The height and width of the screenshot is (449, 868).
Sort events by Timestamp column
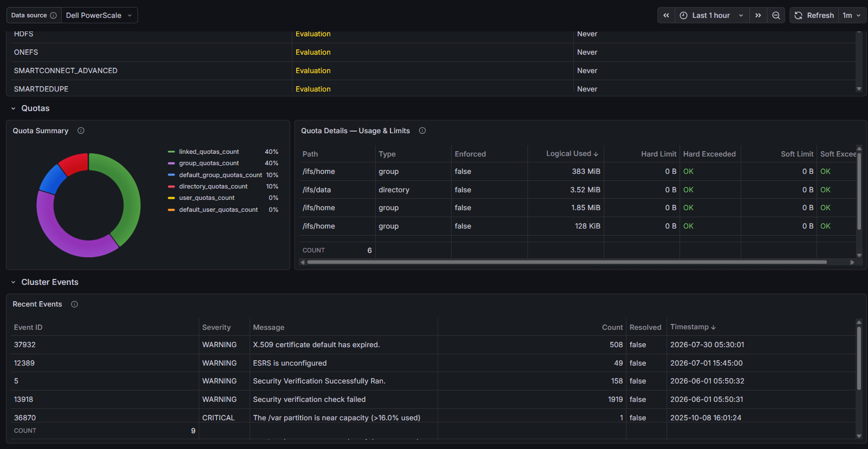click(693, 327)
